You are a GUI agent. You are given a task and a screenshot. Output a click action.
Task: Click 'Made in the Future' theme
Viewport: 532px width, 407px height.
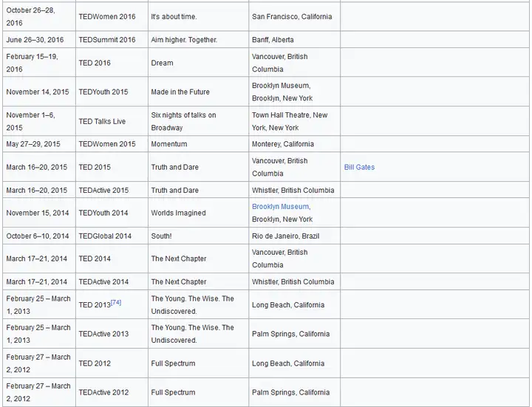click(180, 92)
